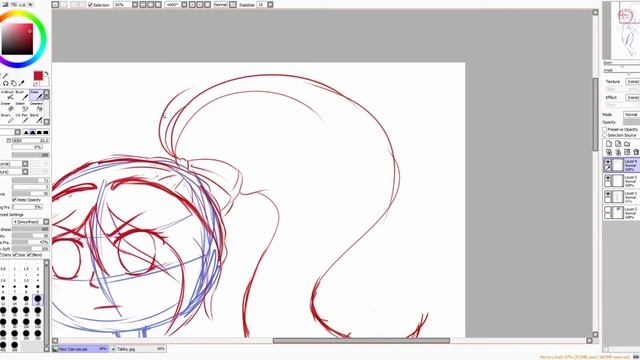640x360 pixels.
Task: Toggle the Size pressure checkbox
Action: coord(15,255)
